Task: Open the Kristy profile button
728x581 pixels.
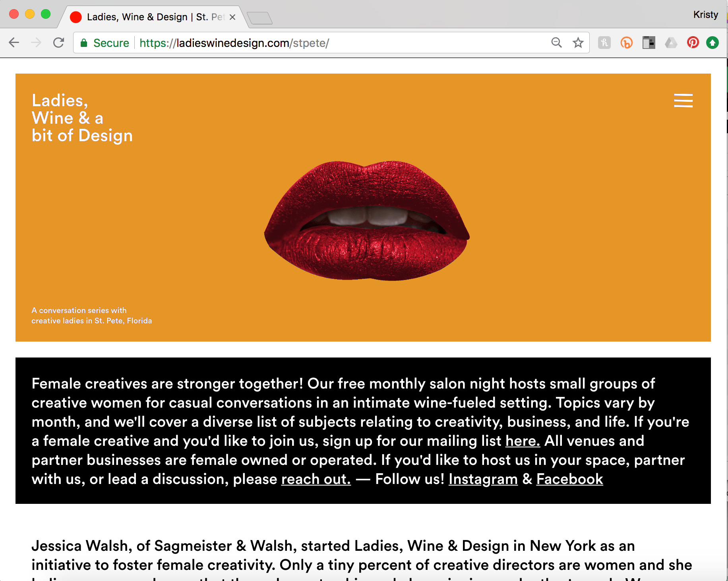Action: [x=706, y=15]
